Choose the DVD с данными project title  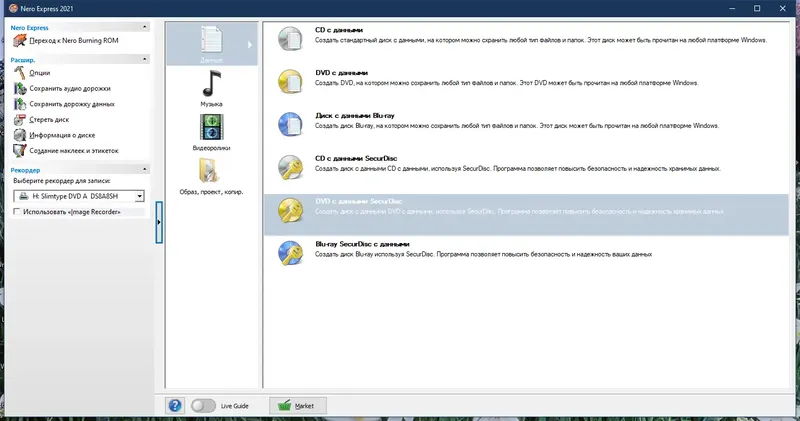341,73
